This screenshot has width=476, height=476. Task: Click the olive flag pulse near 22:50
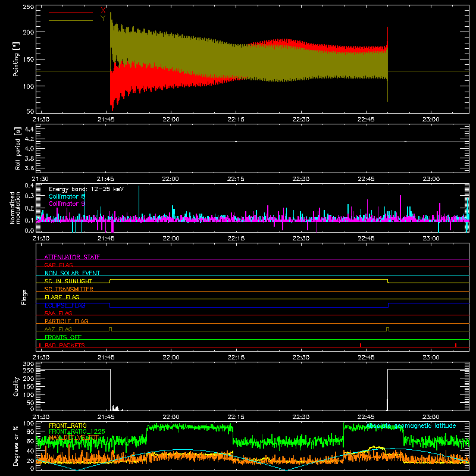(388, 330)
